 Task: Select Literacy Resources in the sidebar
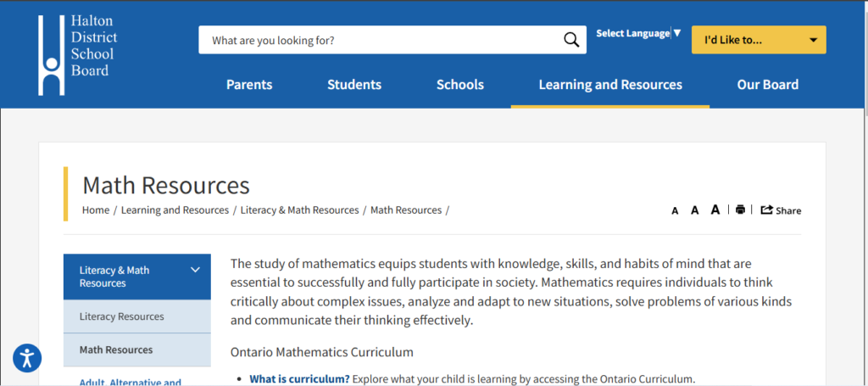137,316
